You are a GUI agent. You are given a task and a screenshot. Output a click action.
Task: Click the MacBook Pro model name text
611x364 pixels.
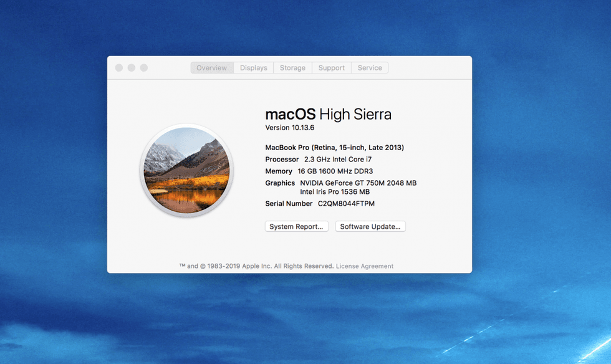[x=334, y=148]
